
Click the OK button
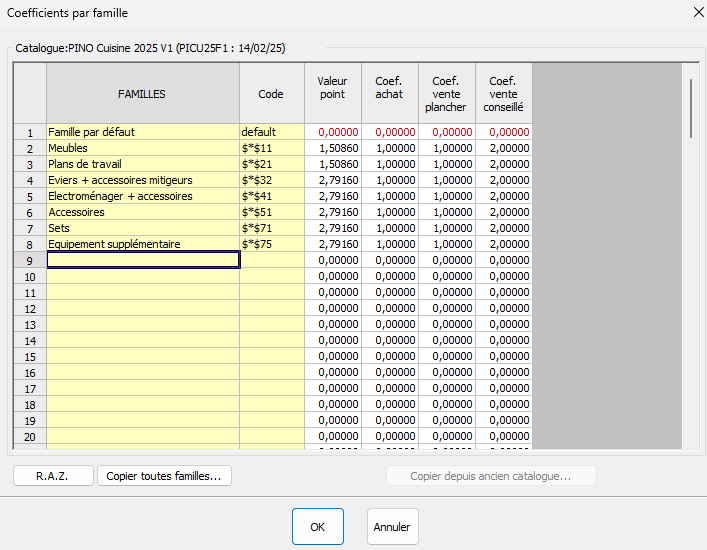pos(317,526)
